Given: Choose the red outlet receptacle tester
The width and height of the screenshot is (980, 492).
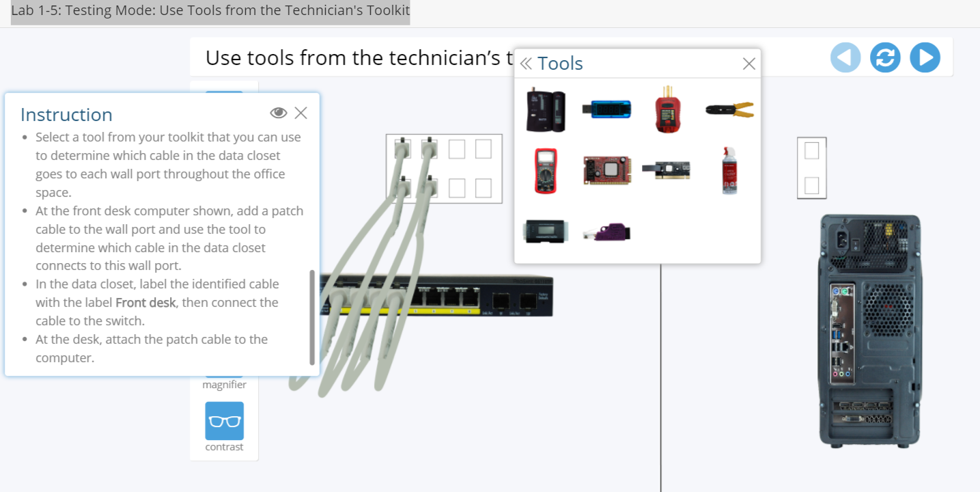Looking at the screenshot, I should point(668,109).
